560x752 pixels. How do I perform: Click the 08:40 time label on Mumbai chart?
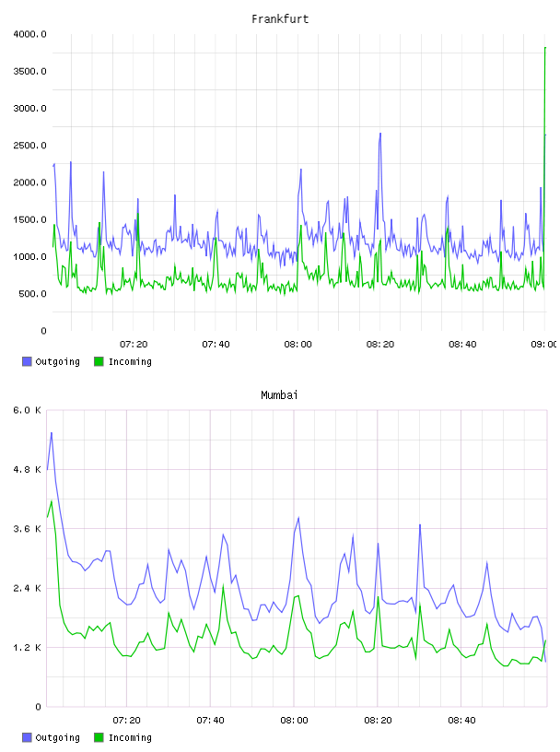tap(461, 721)
